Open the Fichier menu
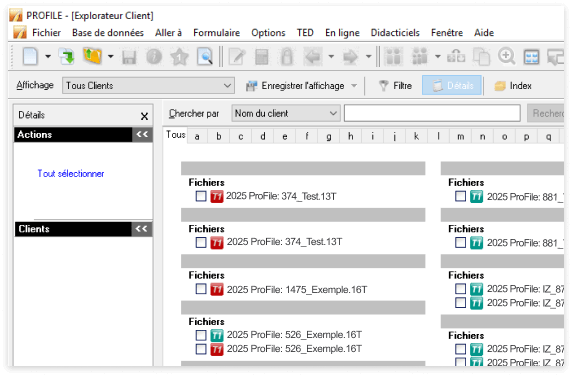This screenshot has height=376, width=572. pos(46,33)
